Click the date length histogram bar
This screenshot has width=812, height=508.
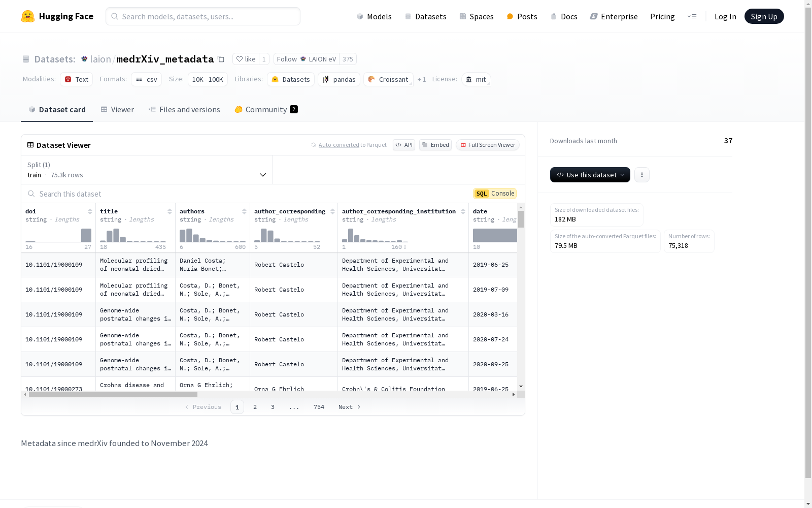click(495, 235)
